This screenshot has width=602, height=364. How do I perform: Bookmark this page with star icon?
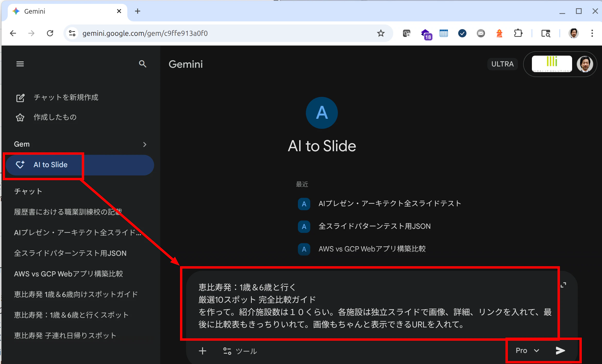pyautogui.click(x=381, y=33)
